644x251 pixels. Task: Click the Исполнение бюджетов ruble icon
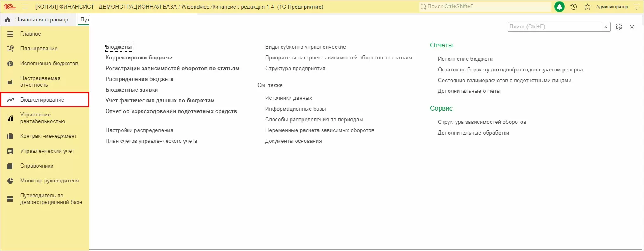[10, 63]
